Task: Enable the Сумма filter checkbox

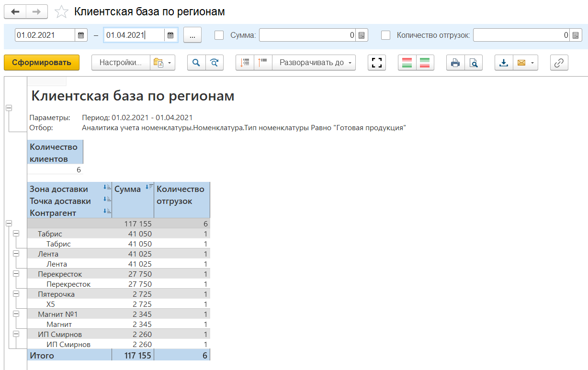Action: pos(219,35)
